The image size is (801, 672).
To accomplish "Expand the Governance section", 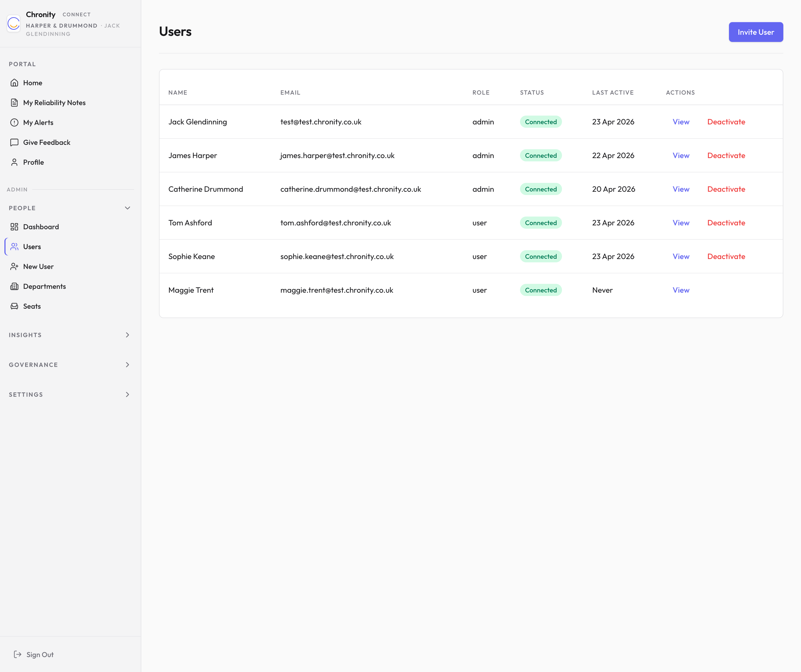I will tap(127, 364).
